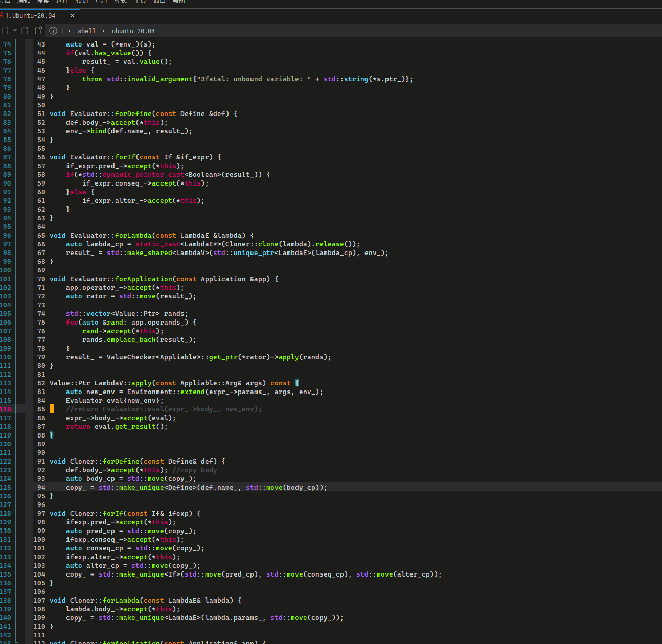This screenshot has height=644, width=662.
Task: Click 'void Cloner::forDefine' declaration
Action: tap(137, 462)
